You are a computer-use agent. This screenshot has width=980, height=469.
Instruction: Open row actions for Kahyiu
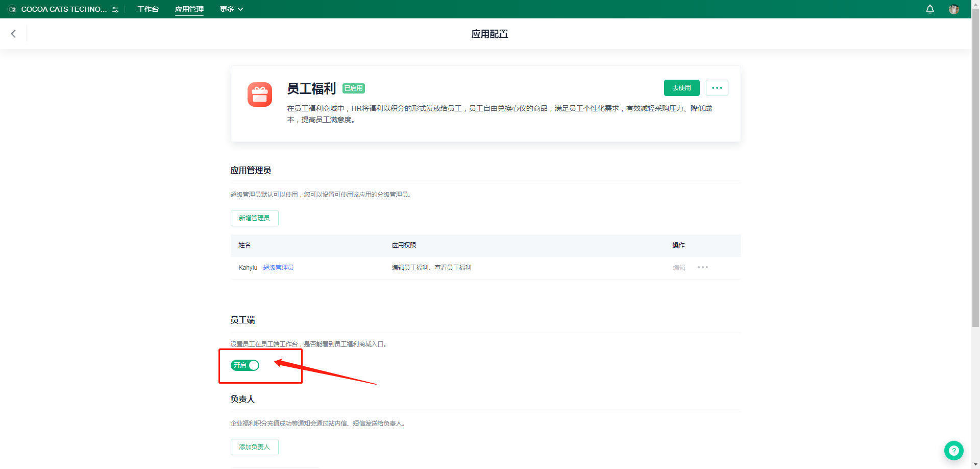coord(703,268)
